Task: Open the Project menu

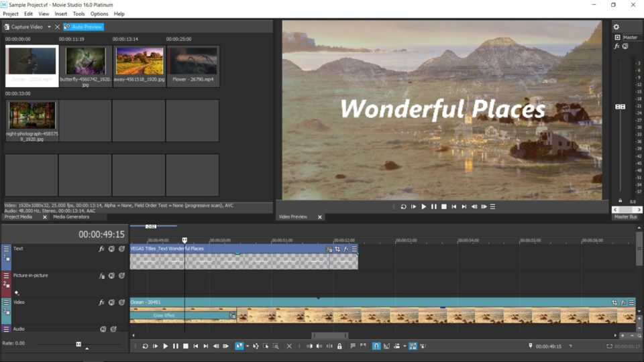Action: [x=11, y=14]
